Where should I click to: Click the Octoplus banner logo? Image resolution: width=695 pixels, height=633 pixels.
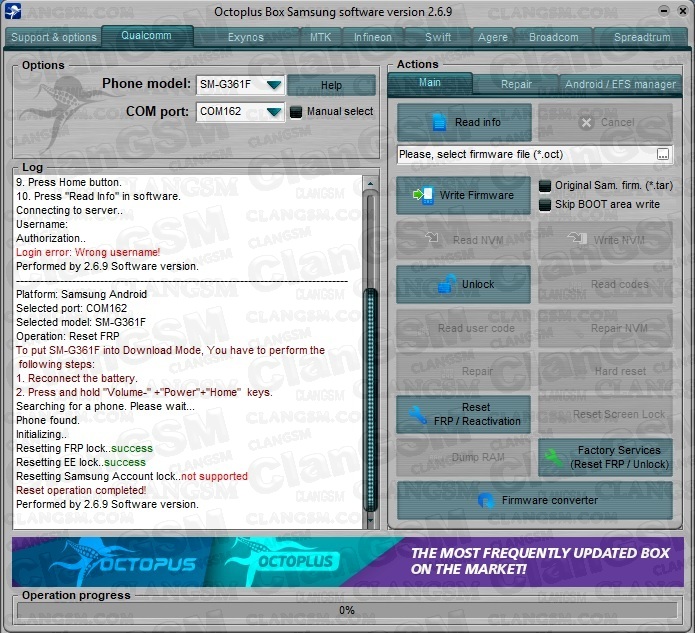[282, 561]
